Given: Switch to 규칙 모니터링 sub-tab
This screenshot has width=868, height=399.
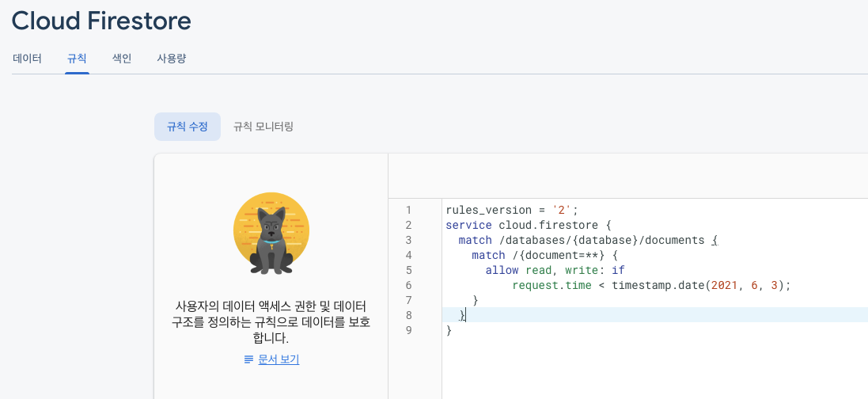Looking at the screenshot, I should [263, 127].
